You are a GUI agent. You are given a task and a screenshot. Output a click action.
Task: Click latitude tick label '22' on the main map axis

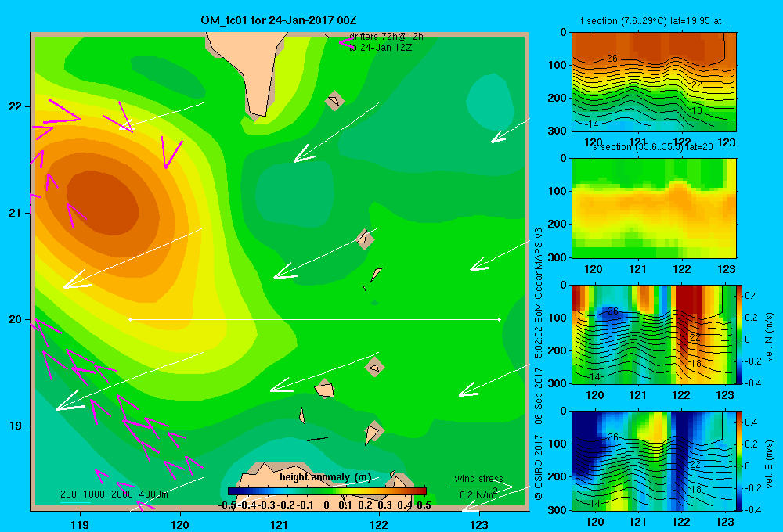pos(16,106)
